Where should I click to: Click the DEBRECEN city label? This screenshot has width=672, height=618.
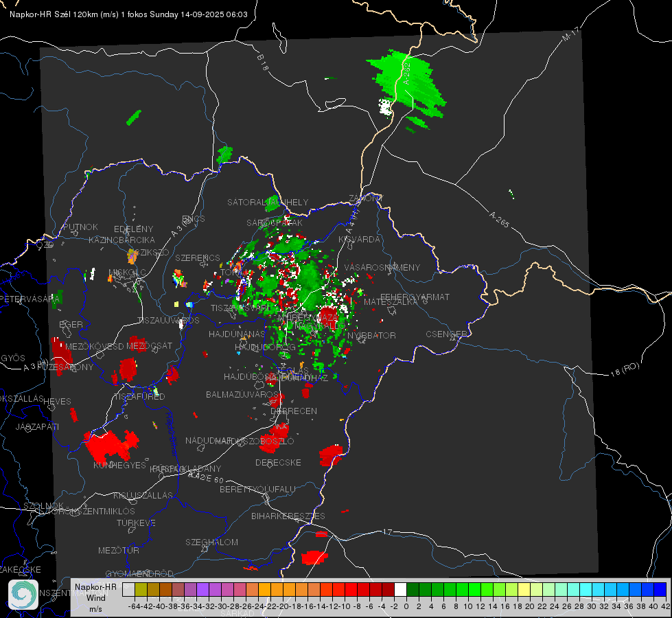coord(294,411)
